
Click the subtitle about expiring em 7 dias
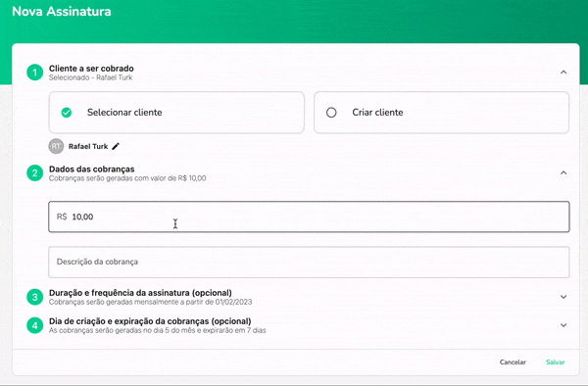157,330
